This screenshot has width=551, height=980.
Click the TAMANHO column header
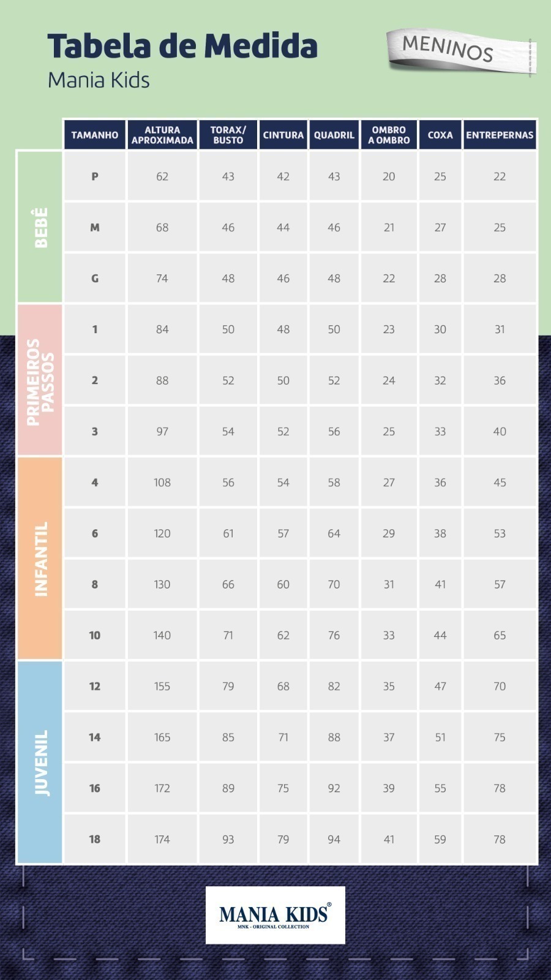pyautogui.click(x=95, y=135)
